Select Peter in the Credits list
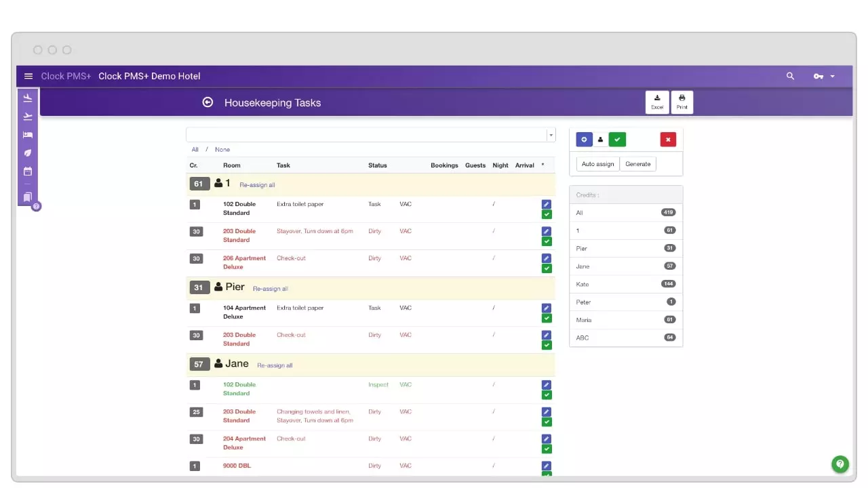Image resolution: width=868 pixels, height=488 pixels. pyautogui.click(x=626, y=302)
